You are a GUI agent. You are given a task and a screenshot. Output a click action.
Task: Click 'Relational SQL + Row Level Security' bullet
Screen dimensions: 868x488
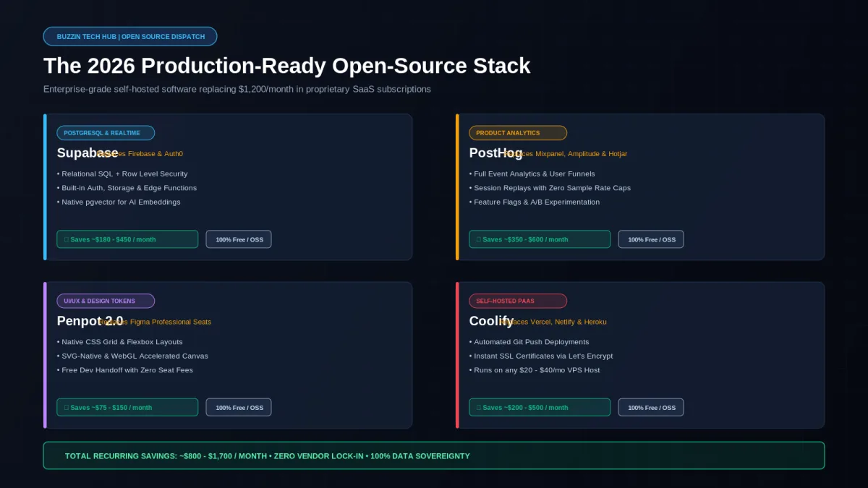coord(122,174)
